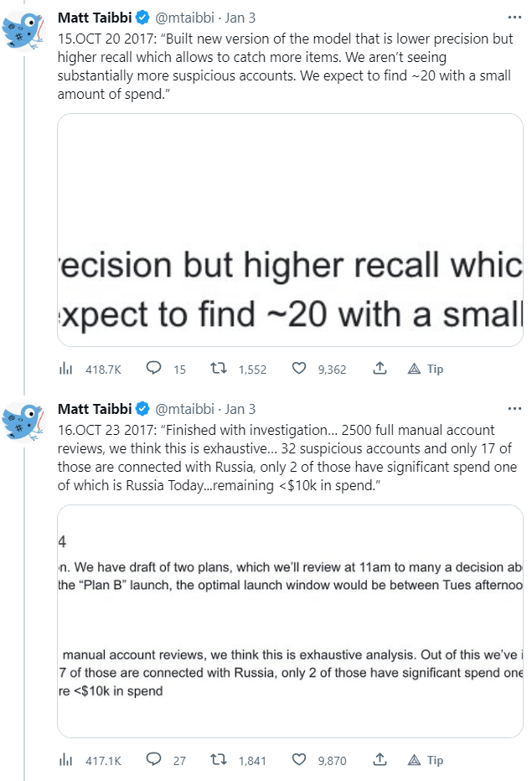
Task: Like the tweet with 9,870 likes
Action: coord(299,760)
